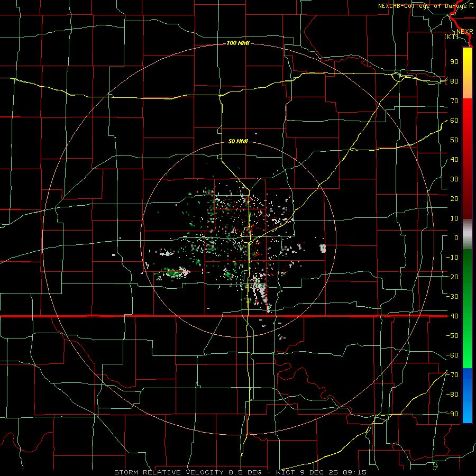Image resolution: width=476 pixels, height=476 pixels.
Task: Click the -90 value on velocity scale
Action: click(452, 414)
